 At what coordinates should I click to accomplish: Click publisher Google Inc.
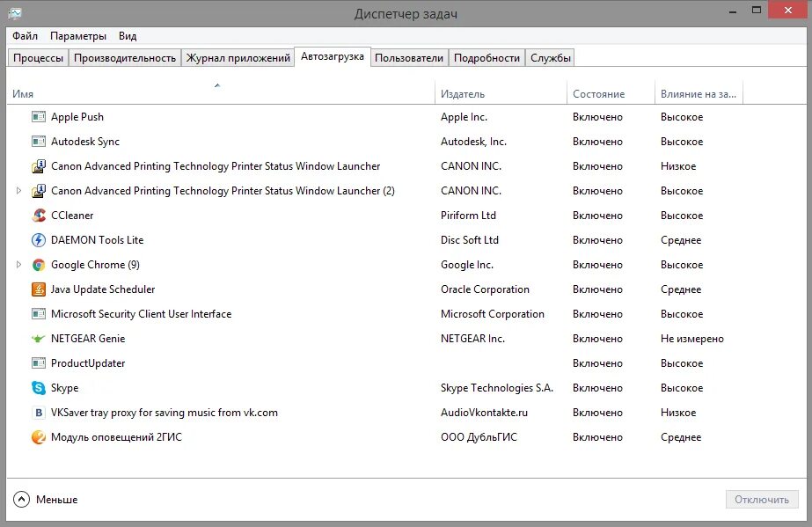(x=466, y=265)
